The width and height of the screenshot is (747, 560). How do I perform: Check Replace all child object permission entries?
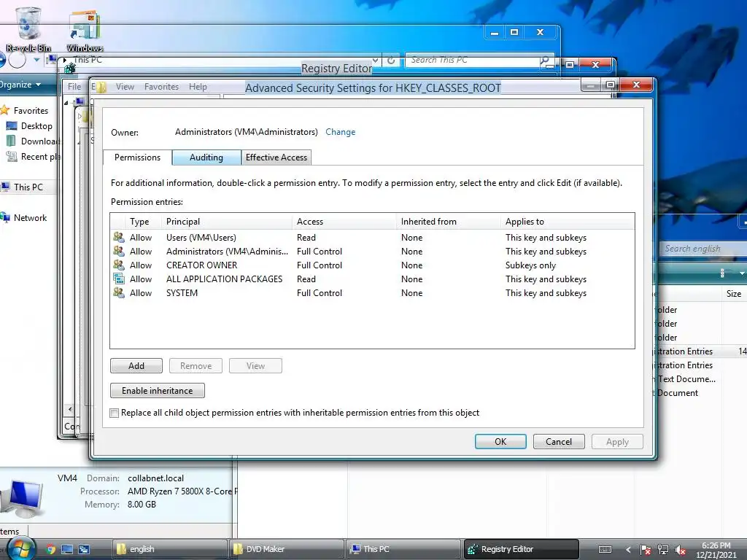[115, 413]
